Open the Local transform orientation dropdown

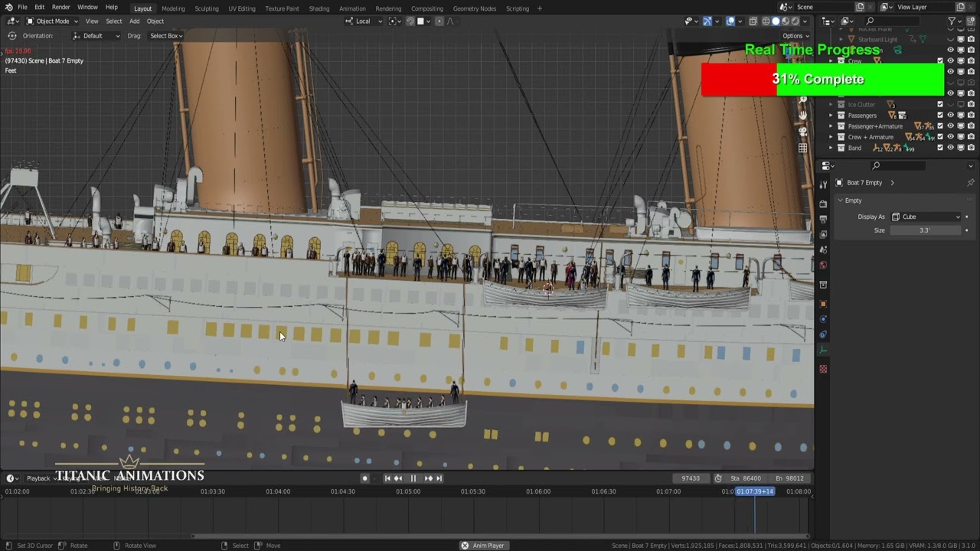click(364, 21)
